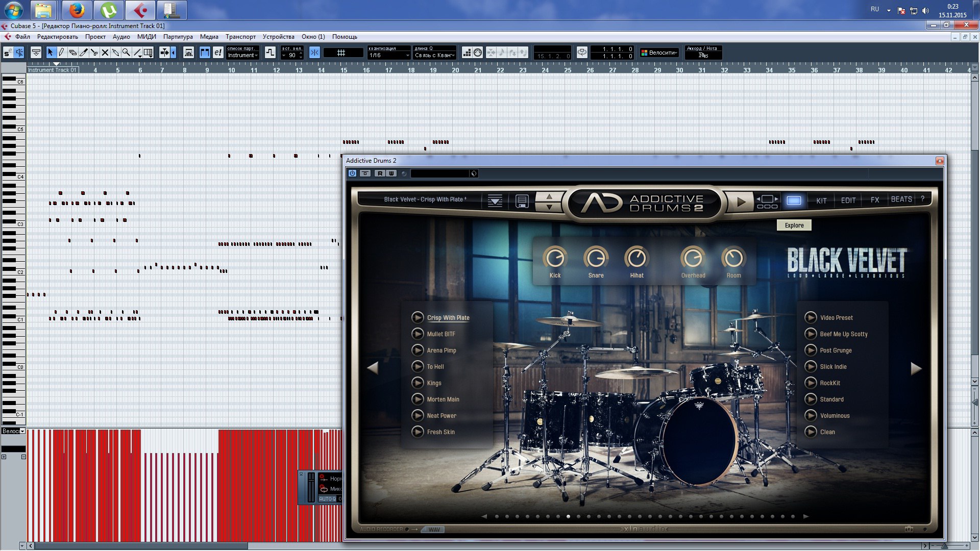Toggle Read automation R button
The height and width of the screenshot is (551, 980).
[380, 173]
